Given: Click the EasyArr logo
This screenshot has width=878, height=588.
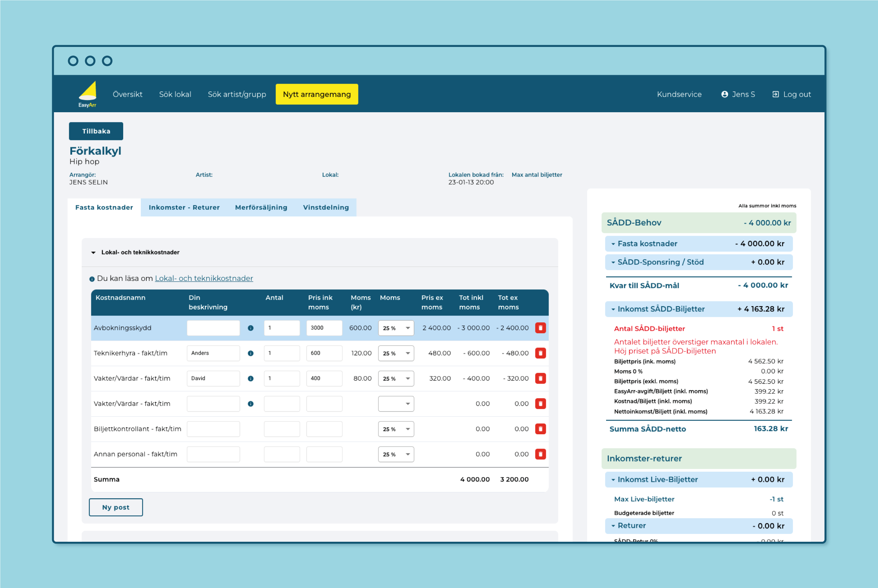Looking at the screenshot, I should click(87, 94).
